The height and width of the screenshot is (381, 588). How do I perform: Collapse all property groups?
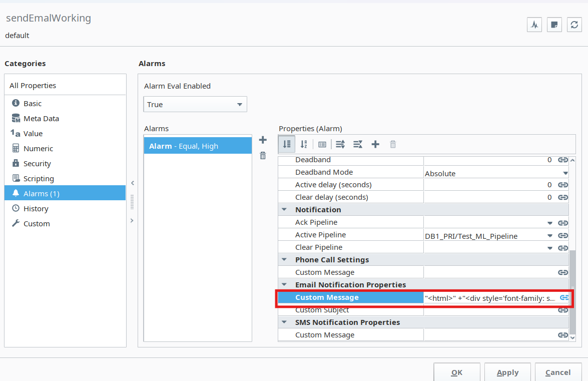(x=358, y=144)
